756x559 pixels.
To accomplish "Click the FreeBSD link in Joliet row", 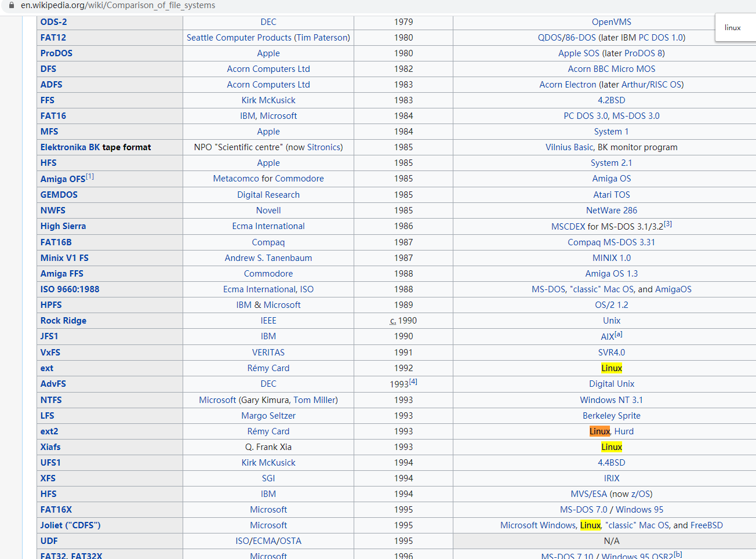I will click(707, 525).
